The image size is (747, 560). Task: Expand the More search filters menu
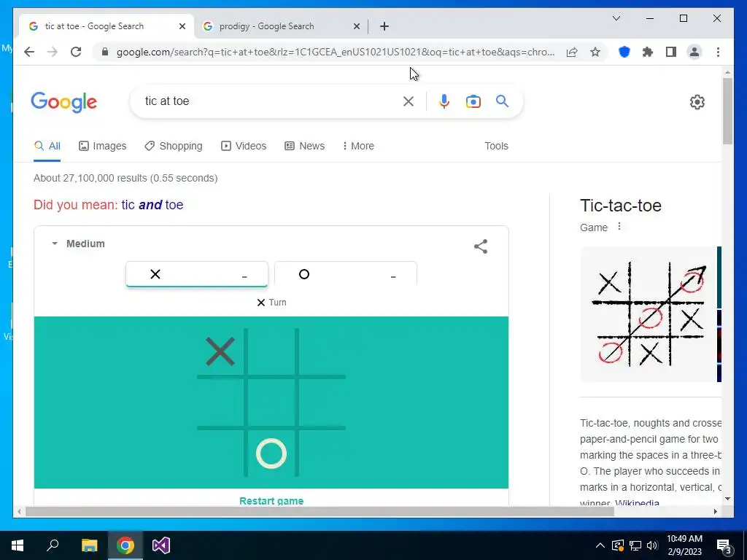pos(359,146)
